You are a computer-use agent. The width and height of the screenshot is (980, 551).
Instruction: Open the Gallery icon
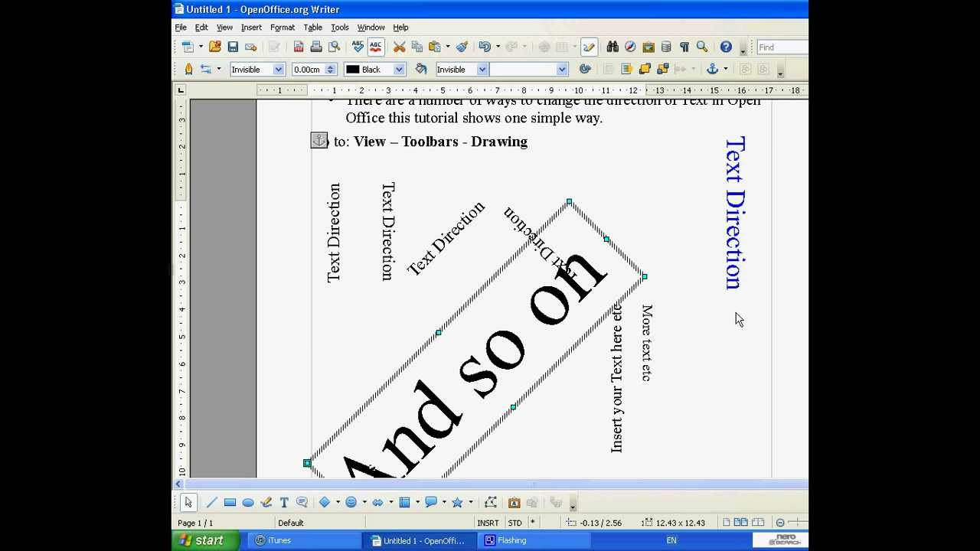648,47
